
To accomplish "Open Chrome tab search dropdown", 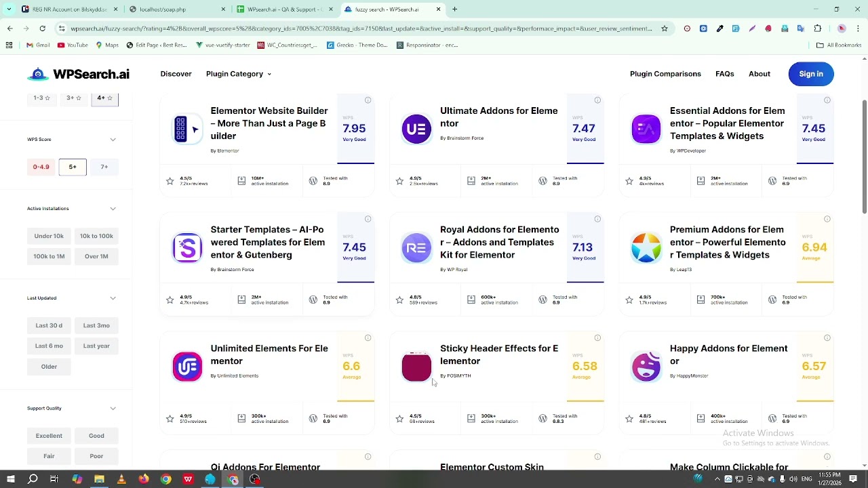I will [x=9, y=9].
